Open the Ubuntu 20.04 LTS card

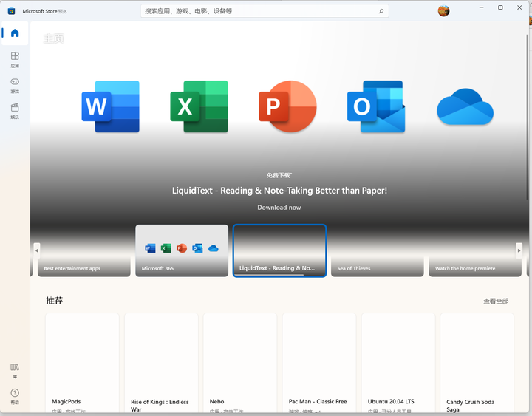coord(398,363)
